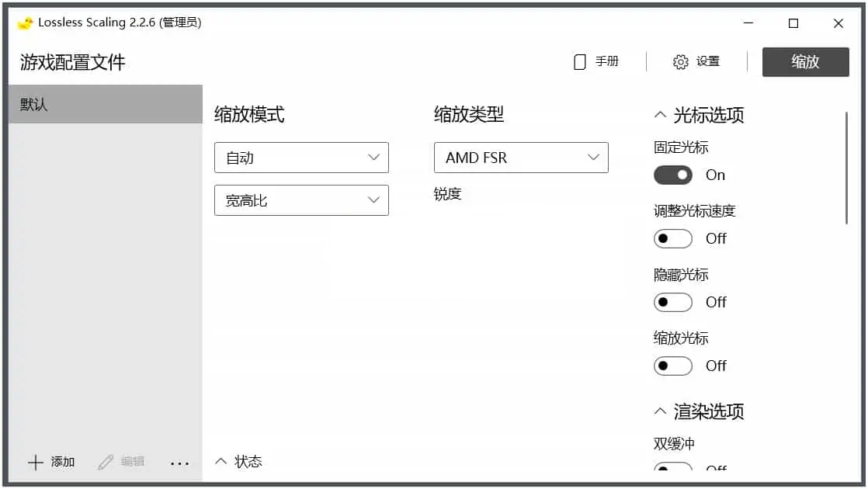Click the 编辑 pencil icon

[x=106, y=463]
